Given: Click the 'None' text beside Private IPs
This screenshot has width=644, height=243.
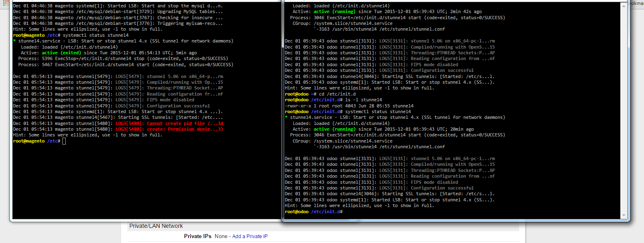Looking at the screenshot, I should 221,236.
